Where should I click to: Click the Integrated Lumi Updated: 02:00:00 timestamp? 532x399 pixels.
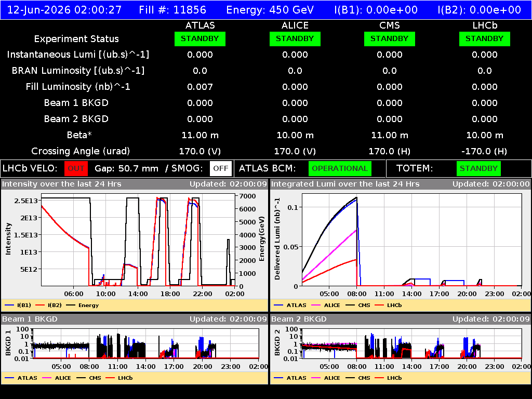(491, 184)
